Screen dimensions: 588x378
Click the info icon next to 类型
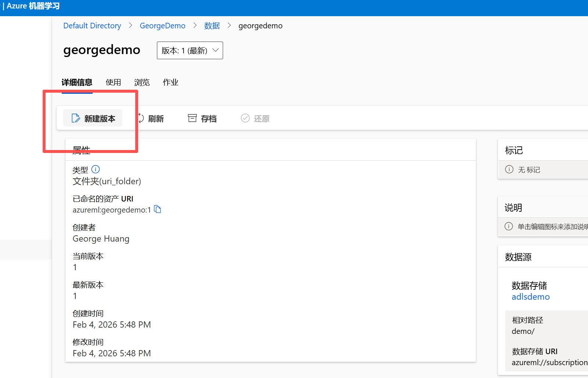96,169
